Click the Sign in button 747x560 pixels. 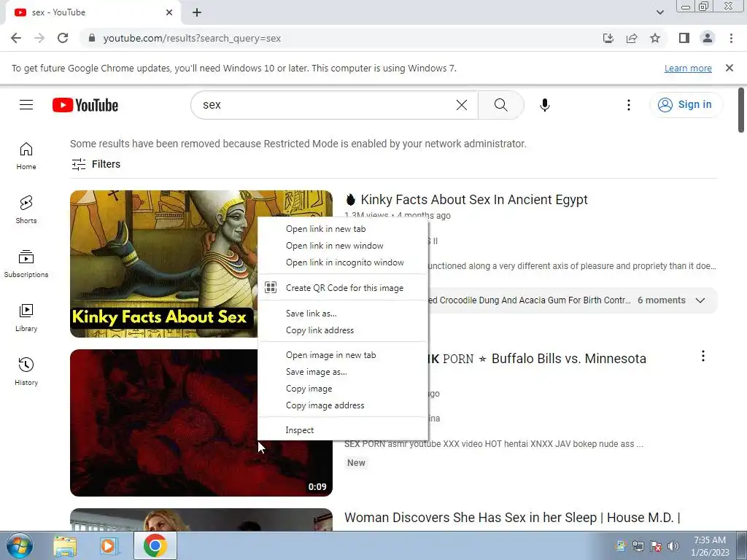(x=686, y=105)
